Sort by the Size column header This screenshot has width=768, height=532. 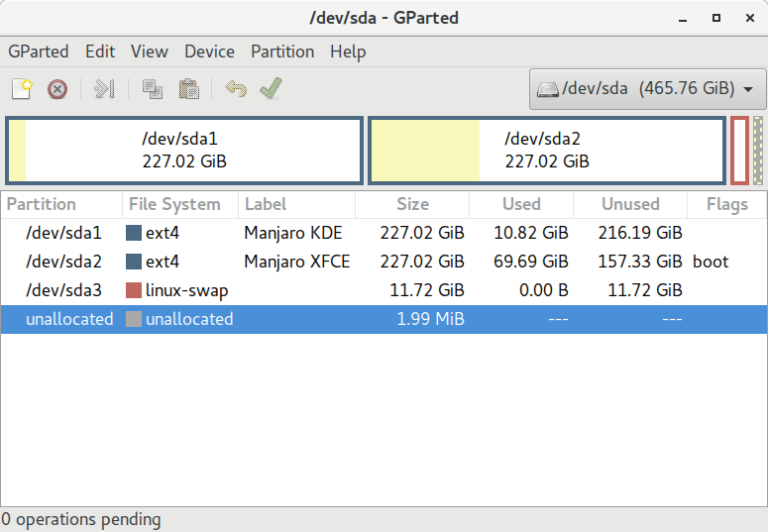tap(412, 205)
